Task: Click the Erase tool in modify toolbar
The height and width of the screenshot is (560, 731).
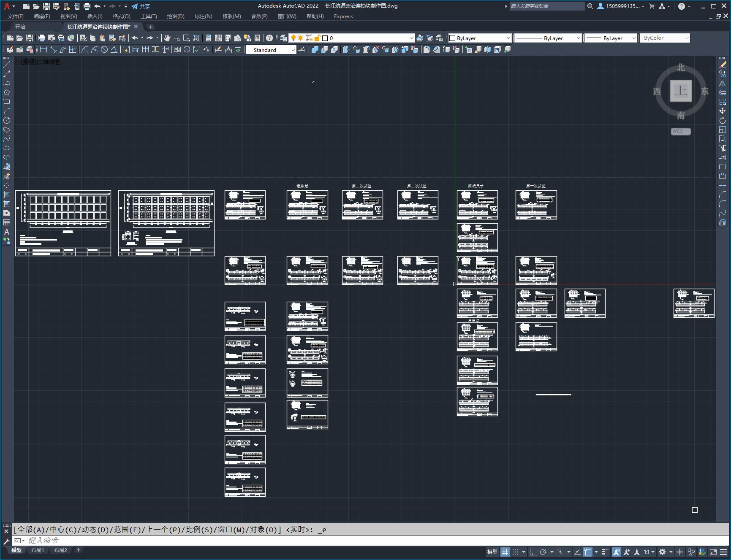Action: click(x=723, y=65)
